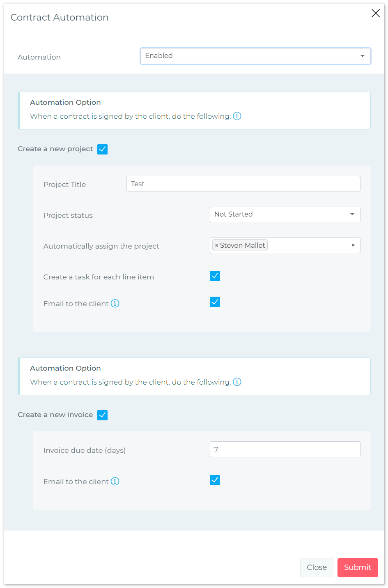The width and height of the screenshot is (388, 588).
Task: Click the Close button
Action: pyautogui.click(x=317, y=567)
